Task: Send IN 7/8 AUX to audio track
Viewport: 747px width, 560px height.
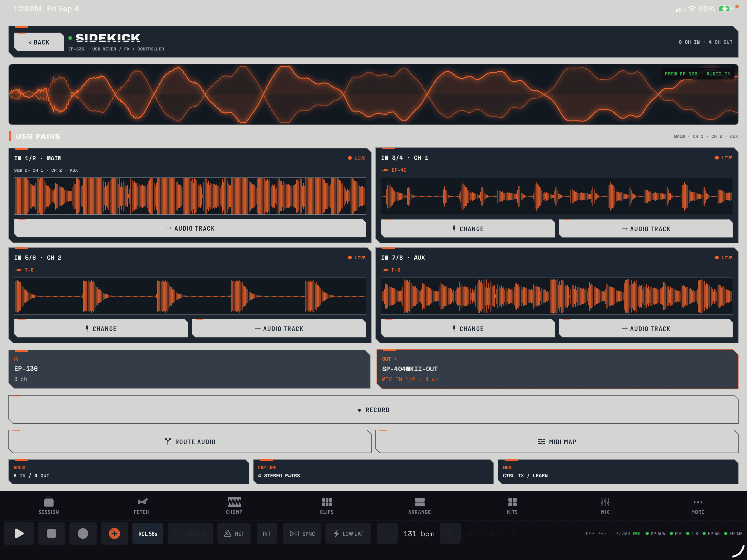Action: pyautogui.click(x=646, y=329)
